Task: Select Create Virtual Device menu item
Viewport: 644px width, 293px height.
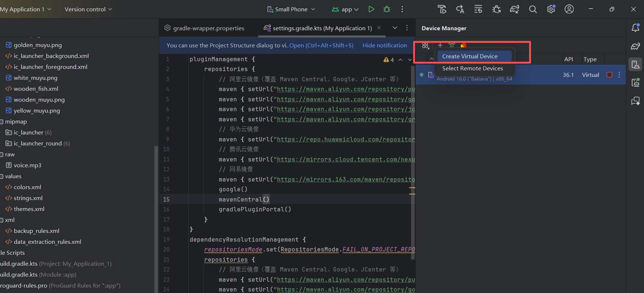Action: (x=470, y=56)
